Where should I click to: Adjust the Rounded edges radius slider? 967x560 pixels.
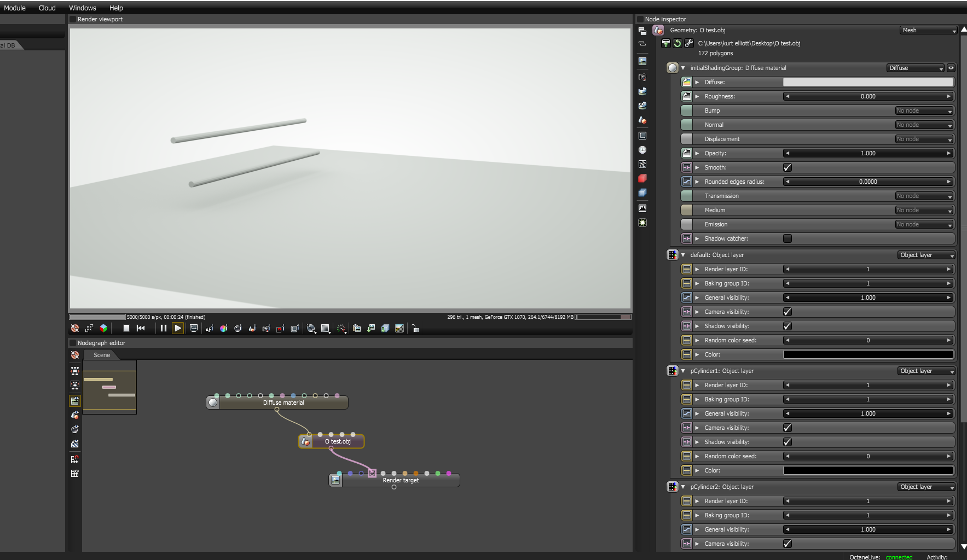868,182
